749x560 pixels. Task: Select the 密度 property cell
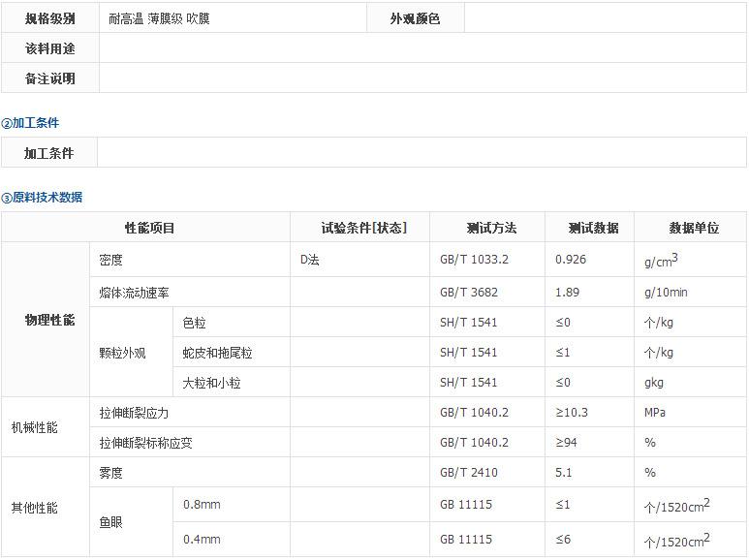click(x=111, y=261)
